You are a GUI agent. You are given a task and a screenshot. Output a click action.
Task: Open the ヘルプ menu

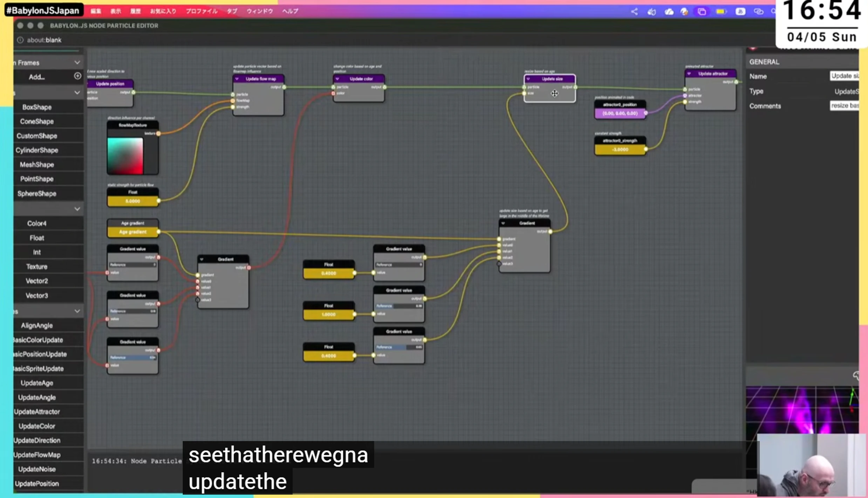click(290, 11)
